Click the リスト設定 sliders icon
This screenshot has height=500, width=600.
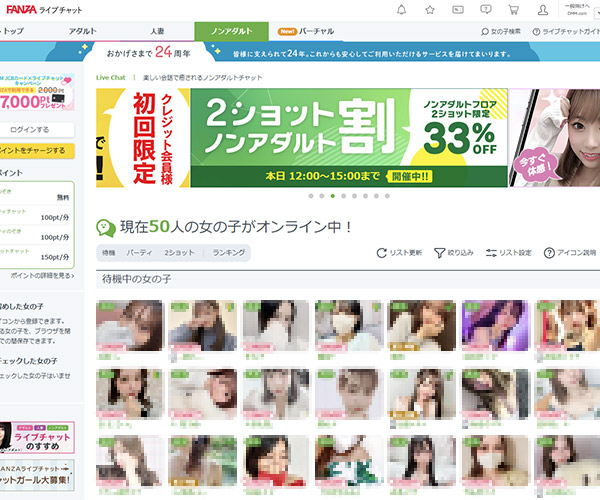(491, 253)
